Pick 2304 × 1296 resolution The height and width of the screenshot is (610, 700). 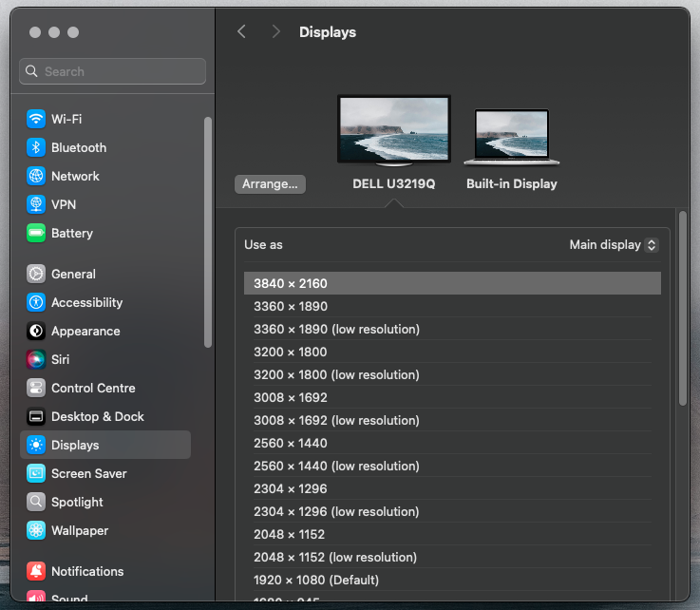pyautogui.click(x=452, y=488)
